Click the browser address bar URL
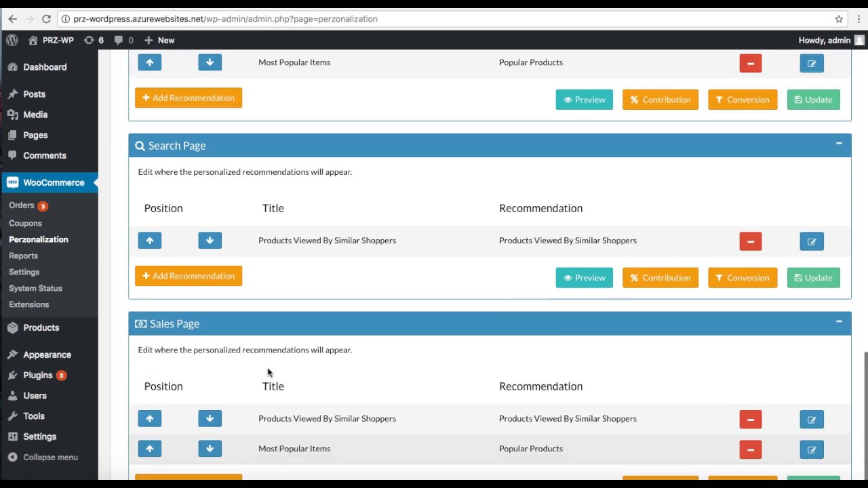868x488 pixels. 225,19
